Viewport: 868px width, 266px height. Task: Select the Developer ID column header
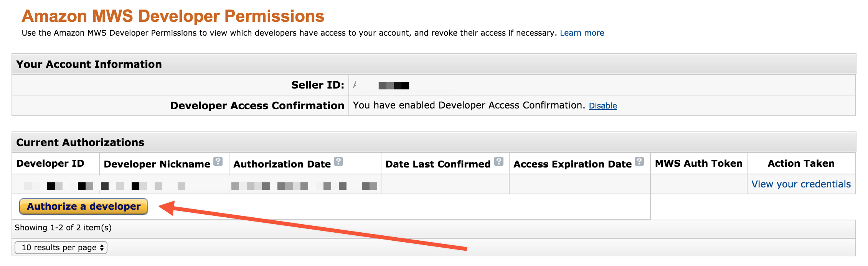pyautogui.click(x=50, y=164)
